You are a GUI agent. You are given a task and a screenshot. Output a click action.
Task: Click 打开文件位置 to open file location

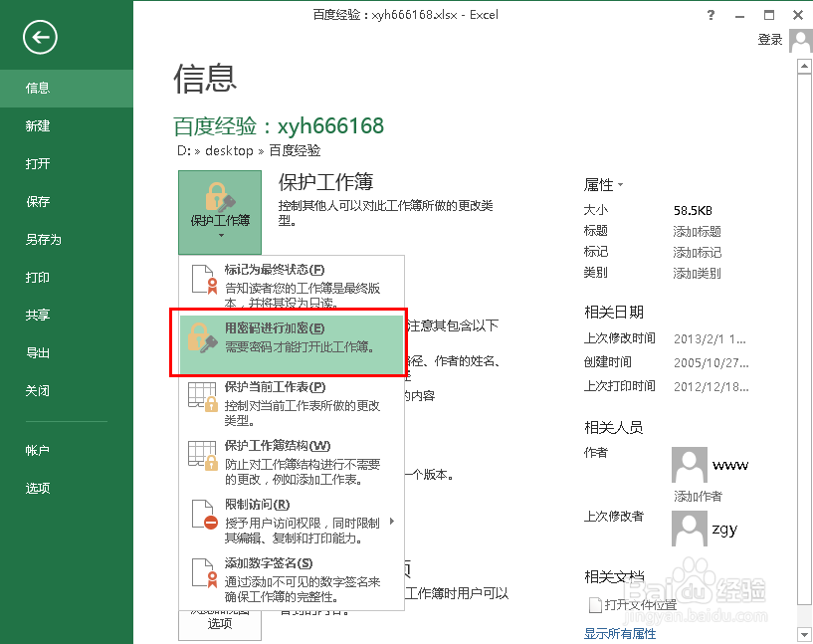(641, 606)
